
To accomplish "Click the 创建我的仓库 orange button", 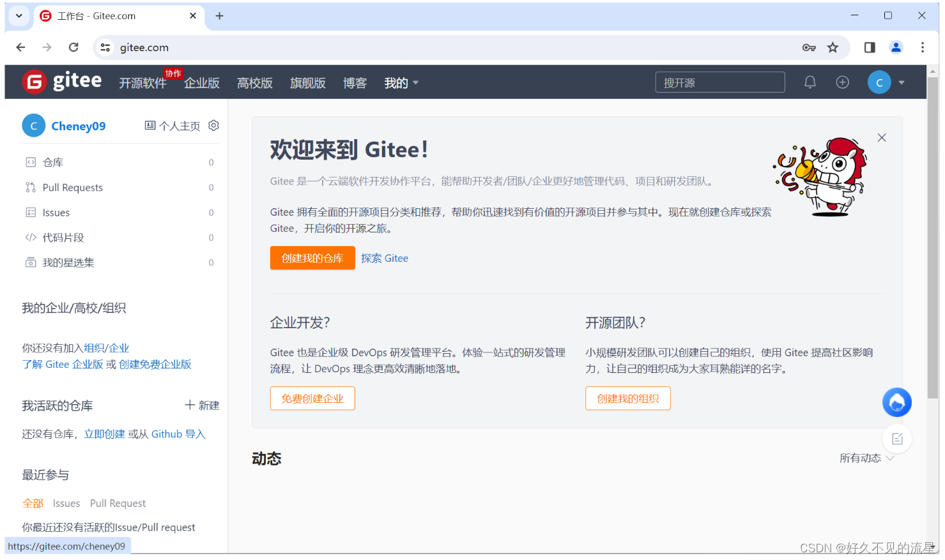I will tap(312, 258).
